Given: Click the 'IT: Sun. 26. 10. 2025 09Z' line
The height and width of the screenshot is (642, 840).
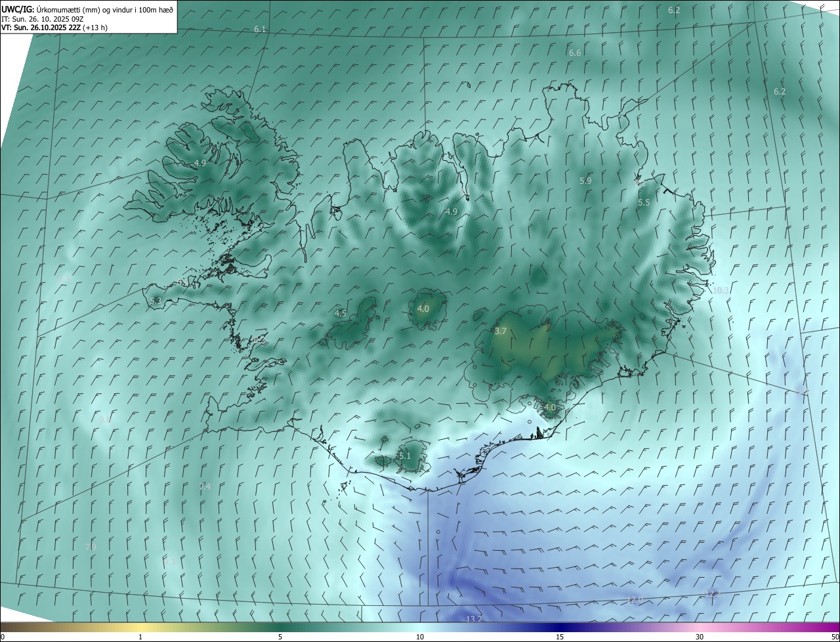Looking at the screenshot, I should click(42, 19).
